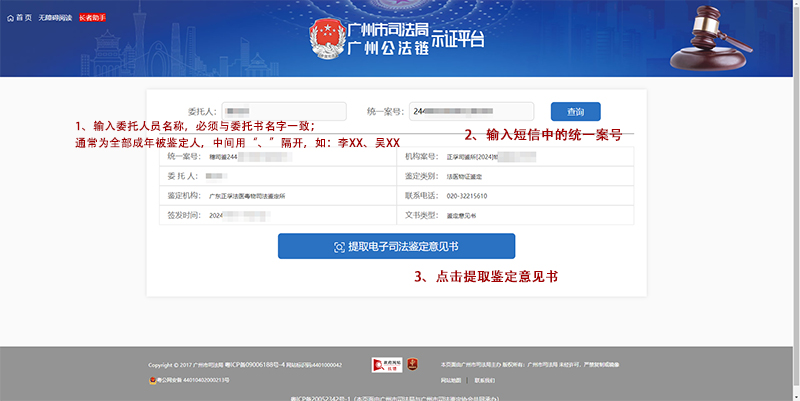Enable the 长者助手 elder assistant mode
Screen dimensions: 800x401
point(92,18)
